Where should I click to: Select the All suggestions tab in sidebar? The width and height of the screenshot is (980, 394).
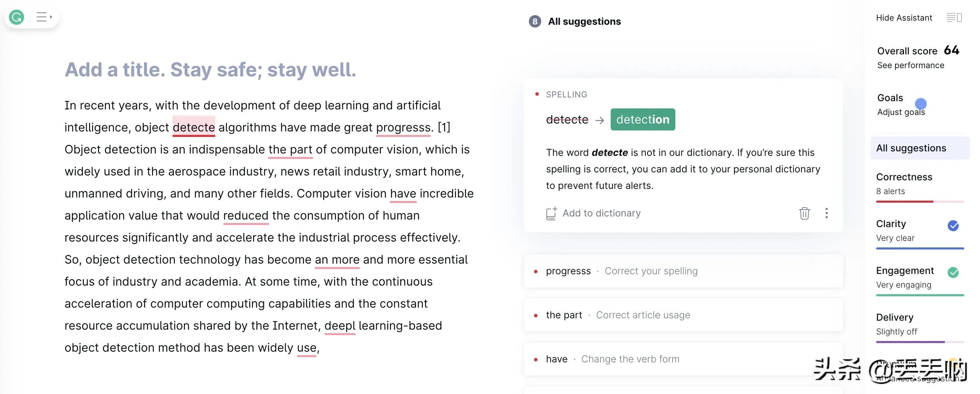920,148
